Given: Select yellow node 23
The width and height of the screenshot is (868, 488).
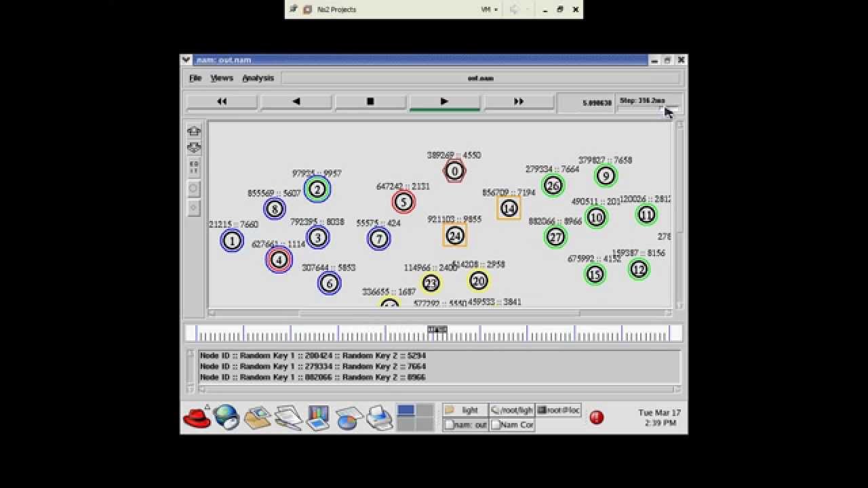Looking at the screenshot, I should coord(431,283).
